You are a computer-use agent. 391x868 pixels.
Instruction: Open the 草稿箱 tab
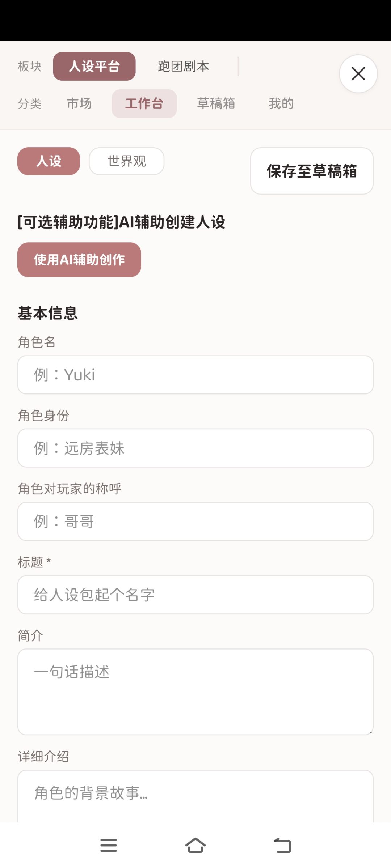coord(216,103)
